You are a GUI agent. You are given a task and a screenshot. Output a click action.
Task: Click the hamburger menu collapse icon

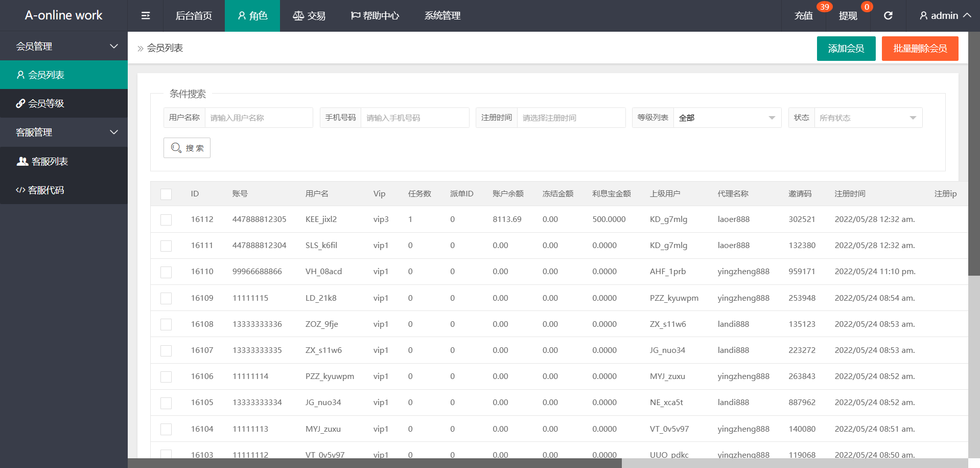146,16
